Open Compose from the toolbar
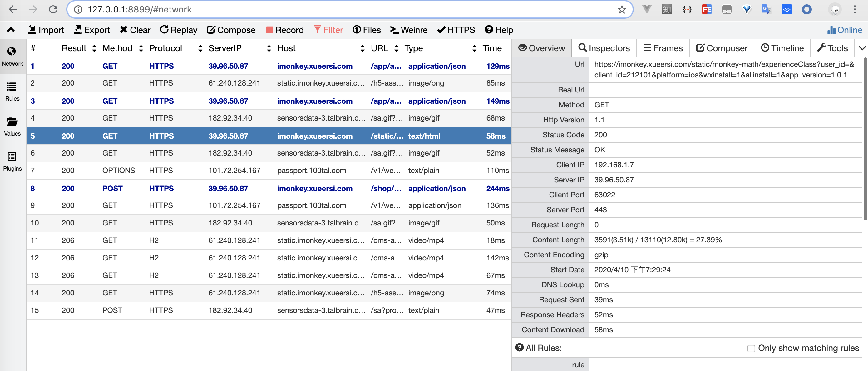 [231, 30]
